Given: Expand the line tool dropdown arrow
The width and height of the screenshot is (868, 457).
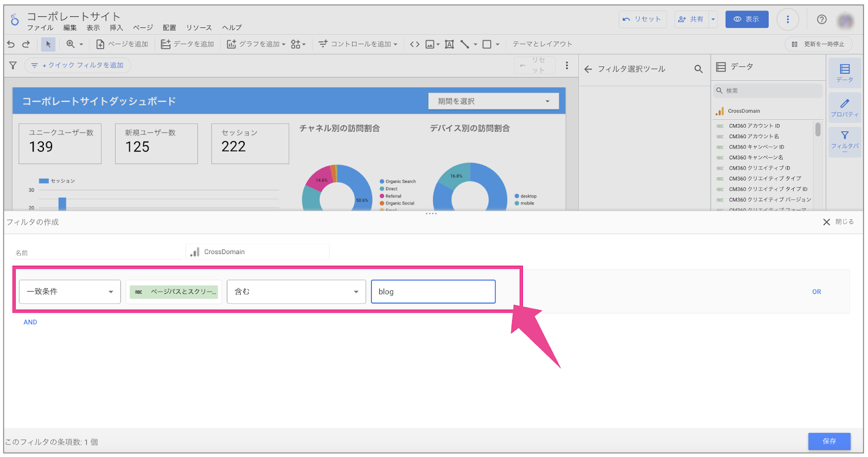Looking at the screenshot, I should 475,44.
